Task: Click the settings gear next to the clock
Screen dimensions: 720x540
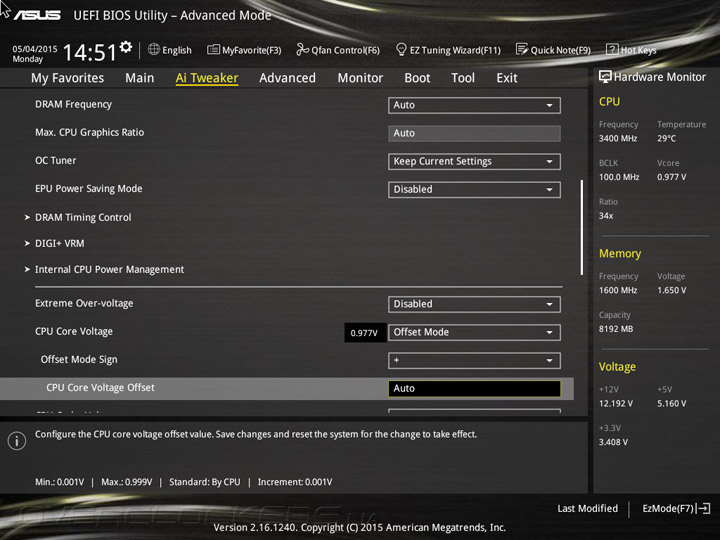Action: click(125, 47)
